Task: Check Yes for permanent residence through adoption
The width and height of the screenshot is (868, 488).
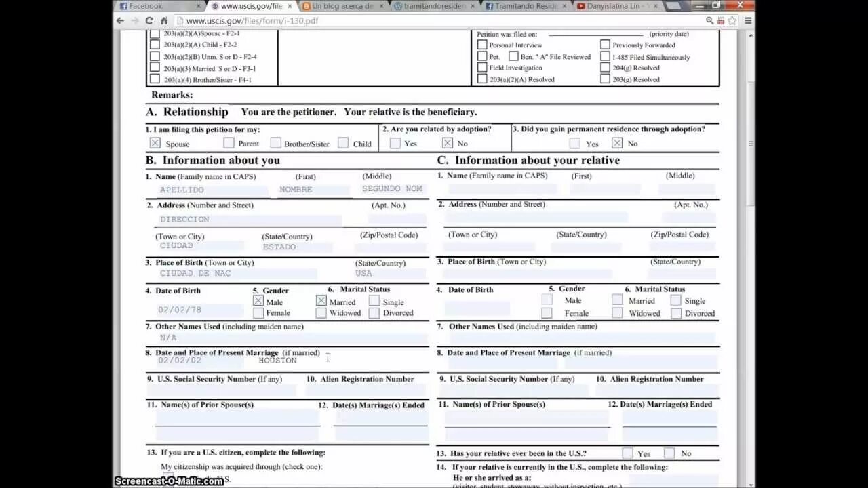Action: click(x=575, y=143)
